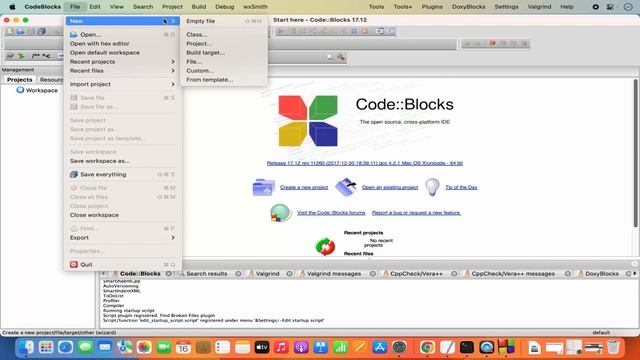Open Google Chrome from the dock

pos(427,347)
